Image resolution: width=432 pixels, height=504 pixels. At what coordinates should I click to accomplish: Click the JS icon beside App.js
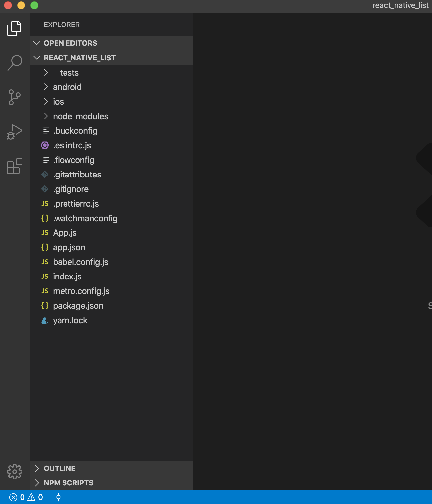point(45,232)
